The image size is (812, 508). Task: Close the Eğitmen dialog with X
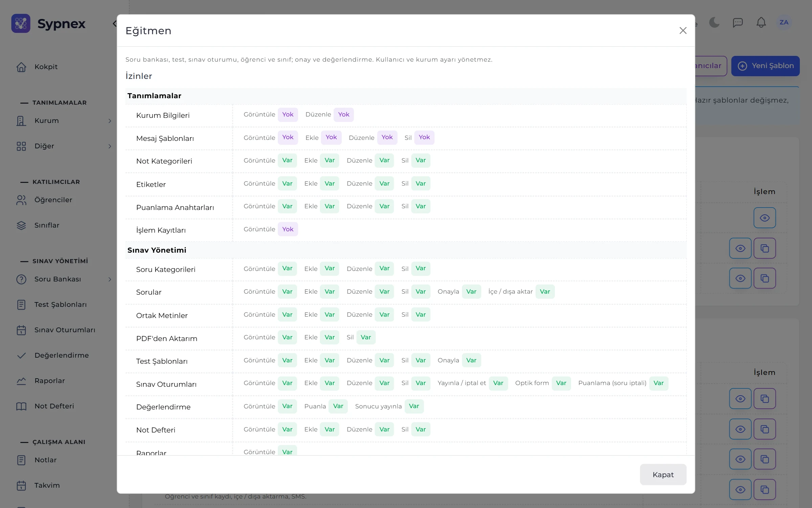pos(683,30)
